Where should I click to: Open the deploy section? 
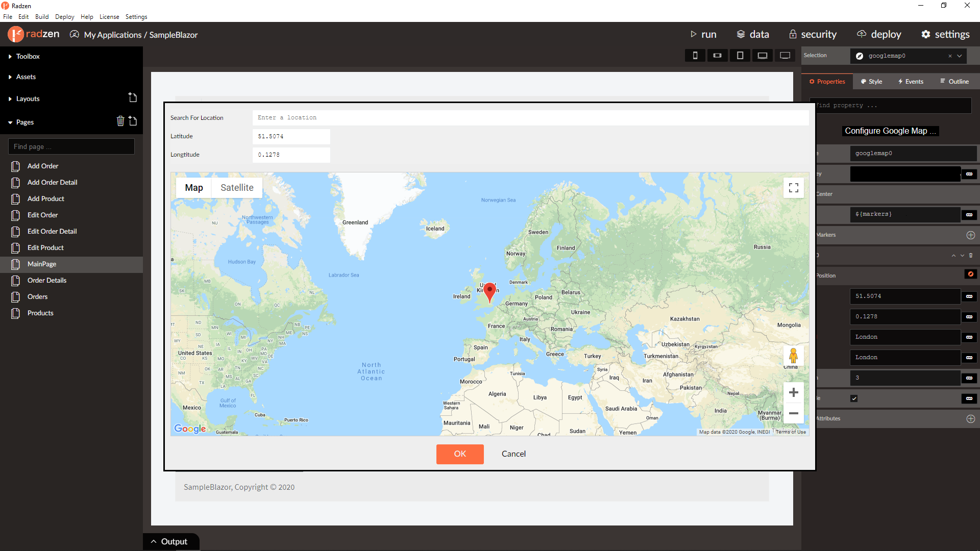[x=879, y=34]
